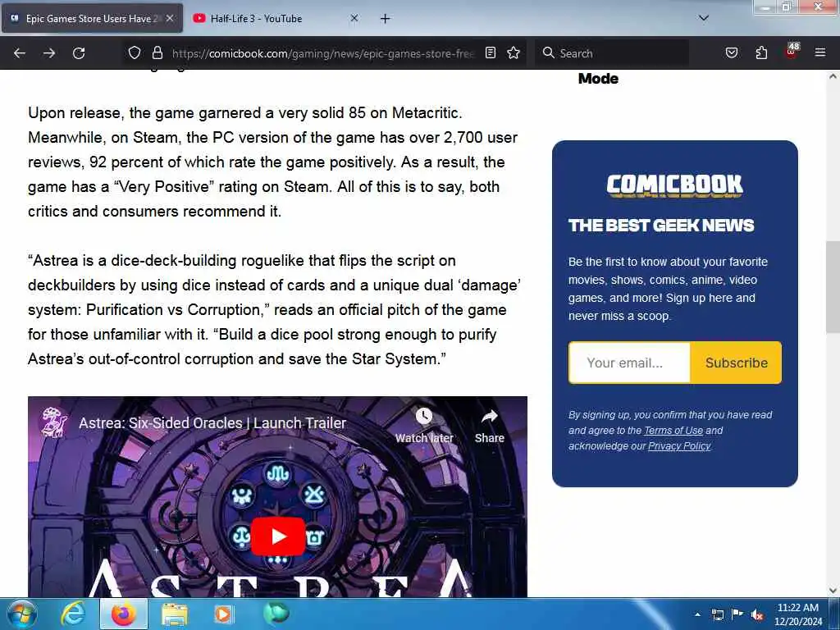
Task: Show hidden system tray icons
Action: [697, 614]
